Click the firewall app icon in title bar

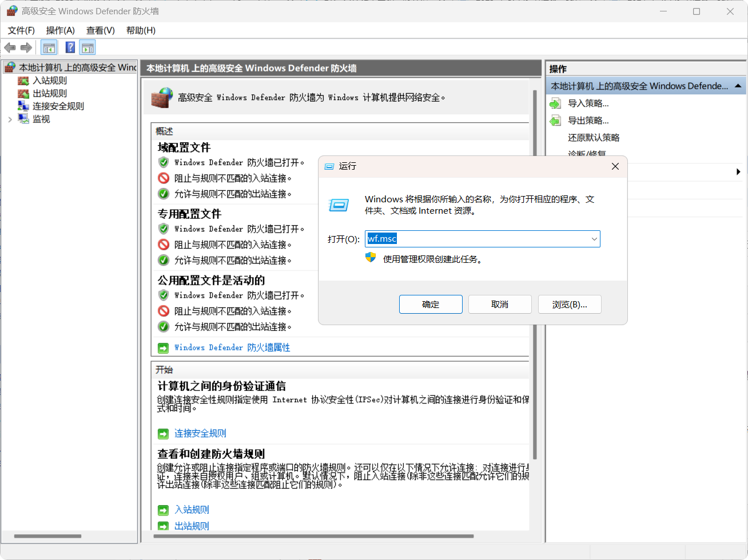pos(11,11)
